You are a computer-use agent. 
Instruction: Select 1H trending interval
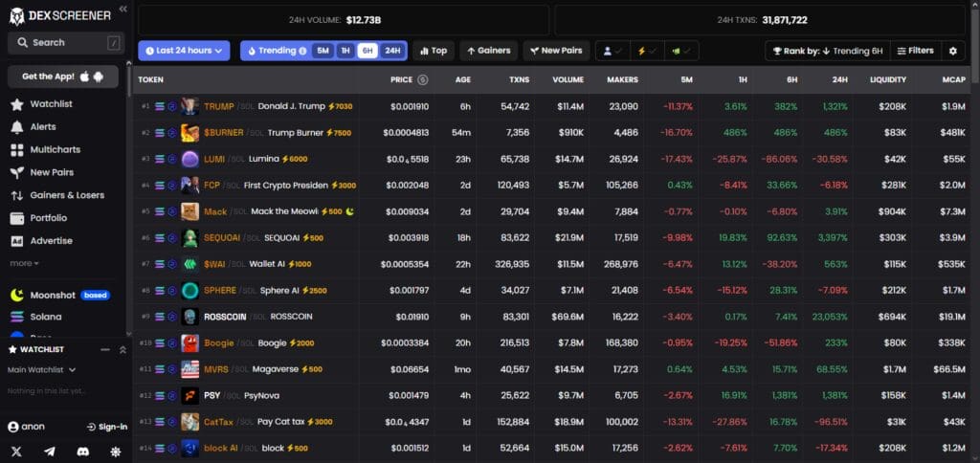pos(345,52)
